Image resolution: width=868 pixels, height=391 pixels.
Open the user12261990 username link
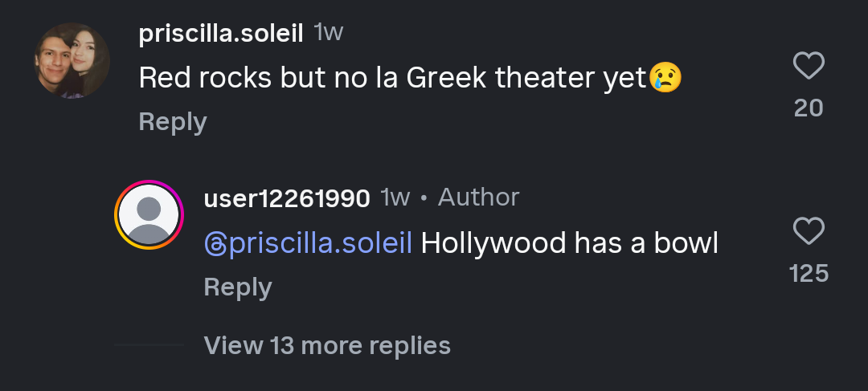click(x=287, y=198)
